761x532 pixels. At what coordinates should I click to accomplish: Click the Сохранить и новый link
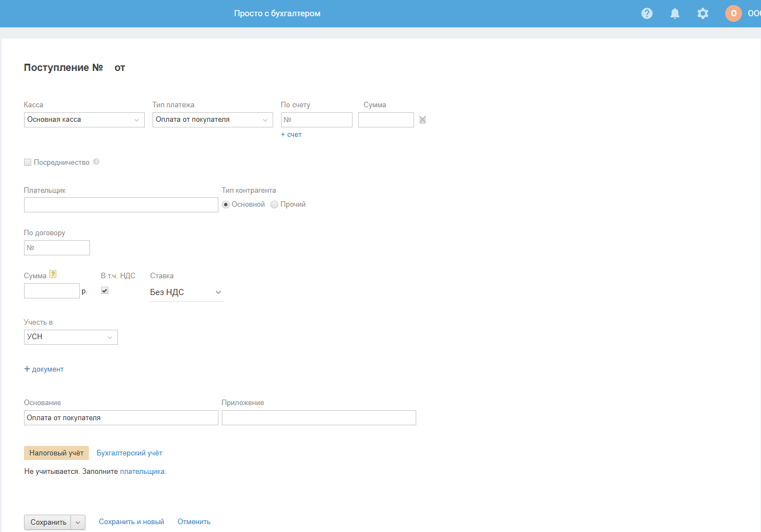pyautogui.click(x=131, y=522)
